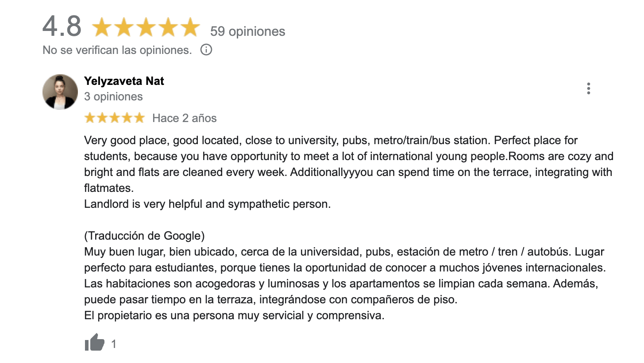Image resolution: width=644 pixels, height=363 pixels.
Task: Click the "Hace 2 años" review date
Action: click(x=185, y=118)
